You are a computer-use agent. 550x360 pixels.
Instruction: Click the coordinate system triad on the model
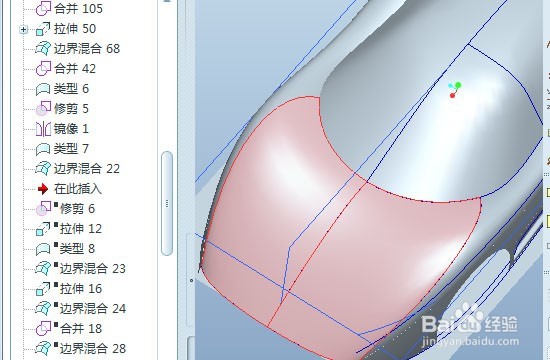455,90
